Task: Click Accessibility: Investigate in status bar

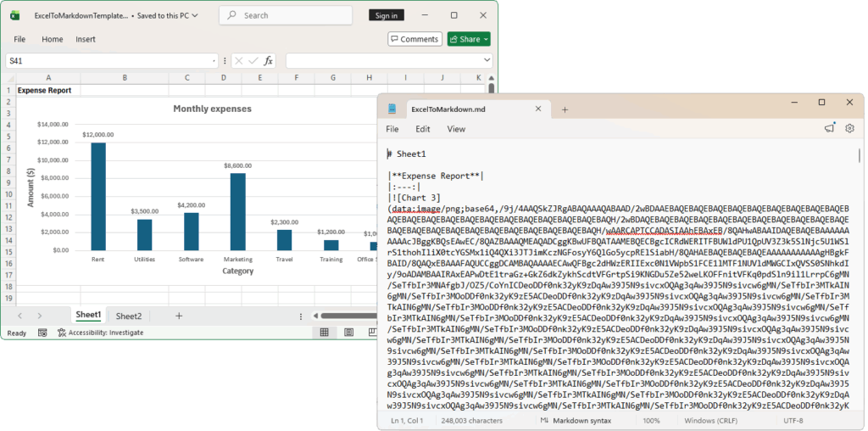Action: [x=101, y=333]
